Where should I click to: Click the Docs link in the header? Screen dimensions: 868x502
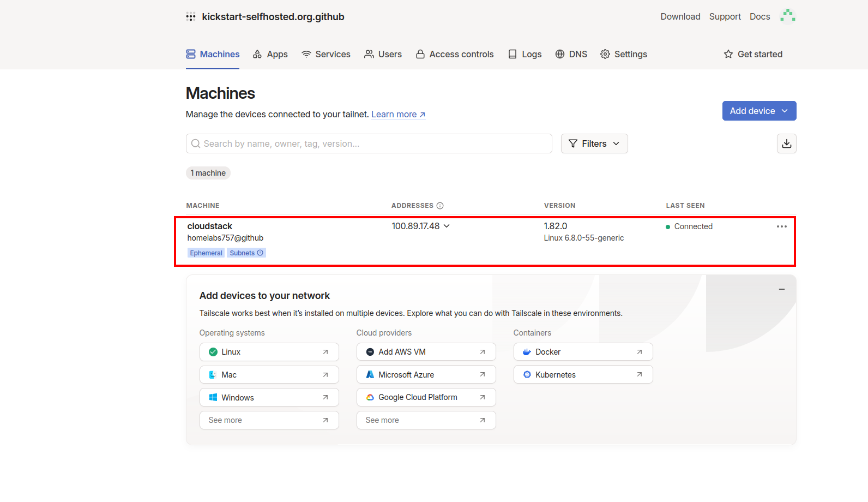pyautogui.click(x=759, y=16)
